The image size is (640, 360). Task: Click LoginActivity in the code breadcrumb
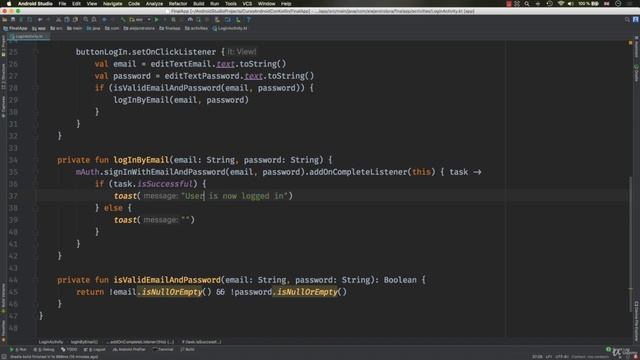click(x=51, y=342)
